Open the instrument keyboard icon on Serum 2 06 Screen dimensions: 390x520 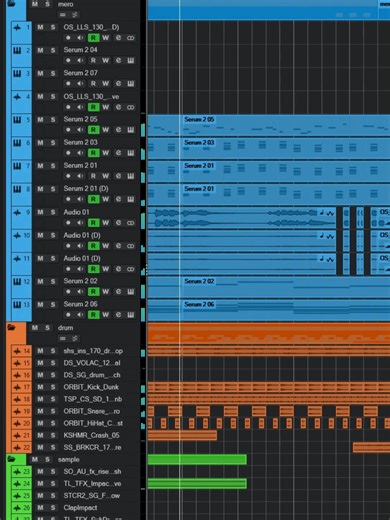pos(131,315)
